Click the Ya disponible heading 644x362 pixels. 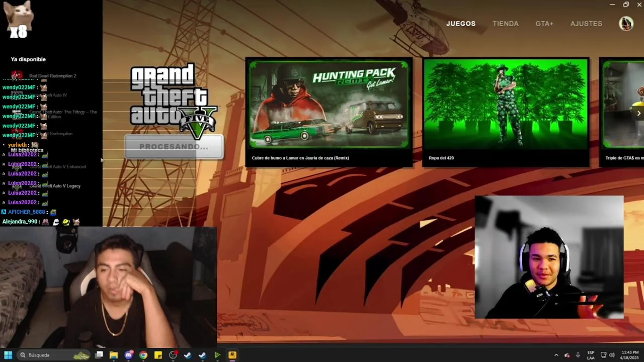(28, 59)
